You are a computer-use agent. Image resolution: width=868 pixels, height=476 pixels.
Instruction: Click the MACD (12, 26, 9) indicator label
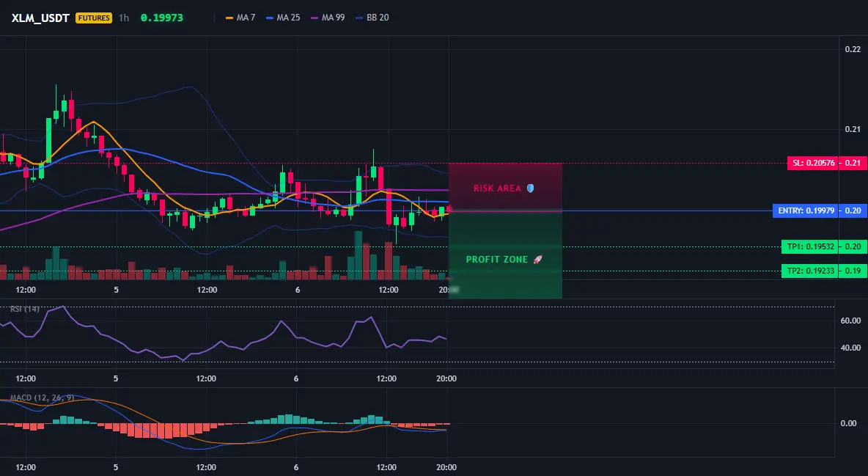point(42,398)
